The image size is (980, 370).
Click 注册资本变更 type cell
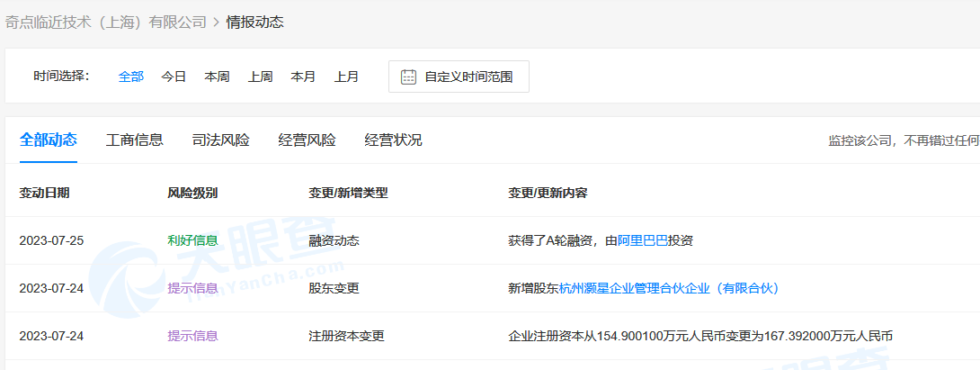pyautogui.click(x=346, y=336)
